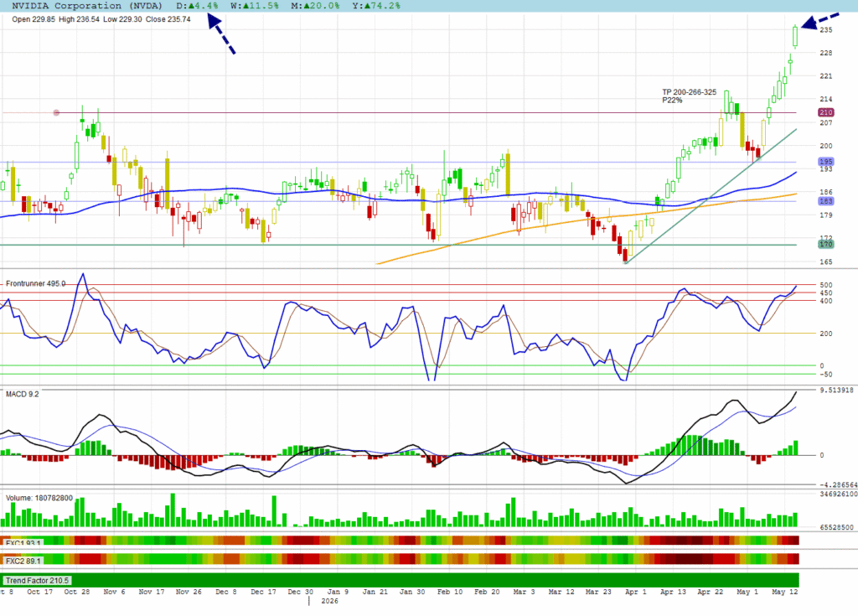The height and width of the screenshot is (616, 858).
Task: Click the green 170 price level tag
Action: [825, 244]
